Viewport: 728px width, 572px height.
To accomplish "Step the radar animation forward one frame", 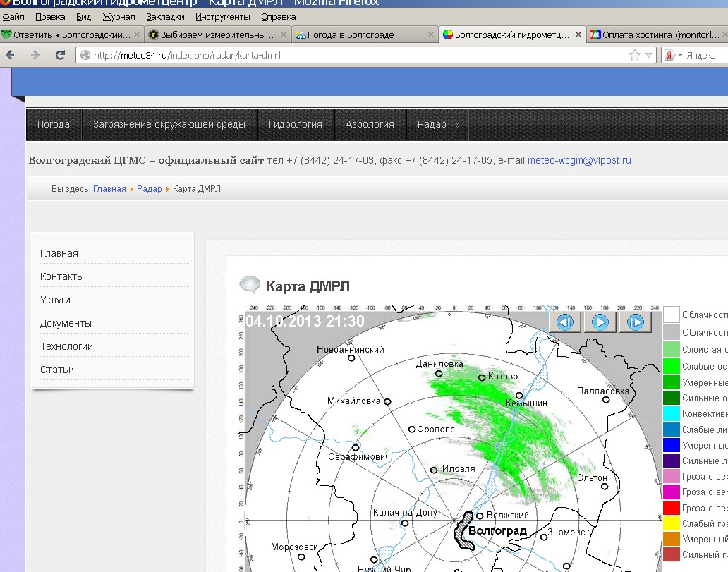I will [635, 322].
